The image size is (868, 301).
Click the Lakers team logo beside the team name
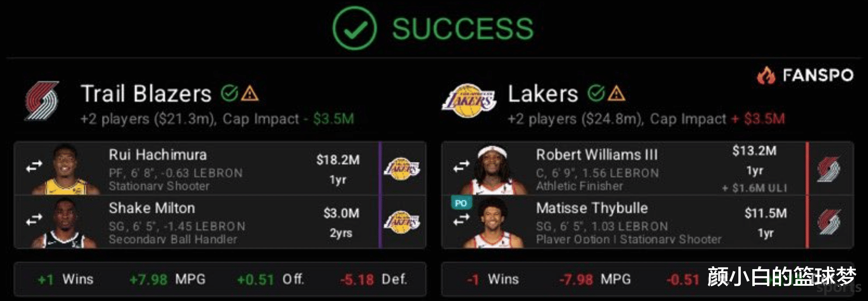[x=469, y=101]
